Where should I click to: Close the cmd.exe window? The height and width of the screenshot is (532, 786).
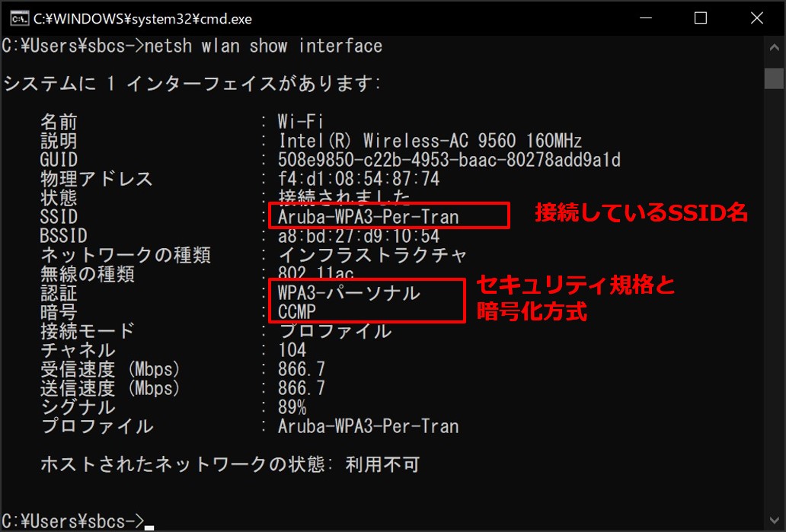coord(756,18)
